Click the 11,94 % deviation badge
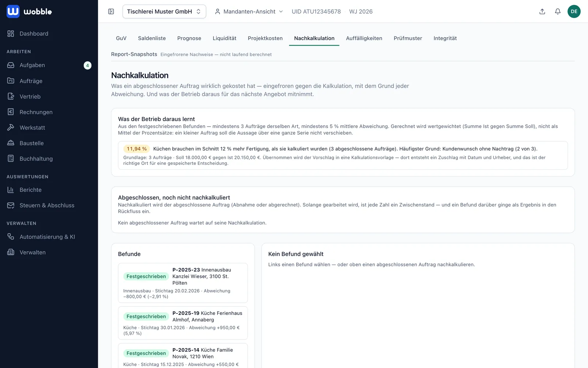This screenshot has width=588, height=368. click(137, 149)
